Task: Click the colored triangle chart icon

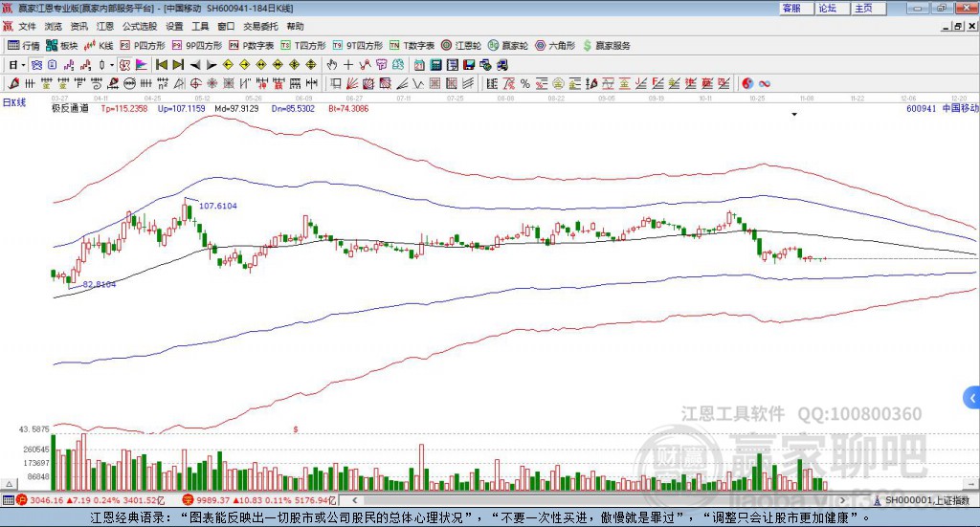Action: point(142,65)
